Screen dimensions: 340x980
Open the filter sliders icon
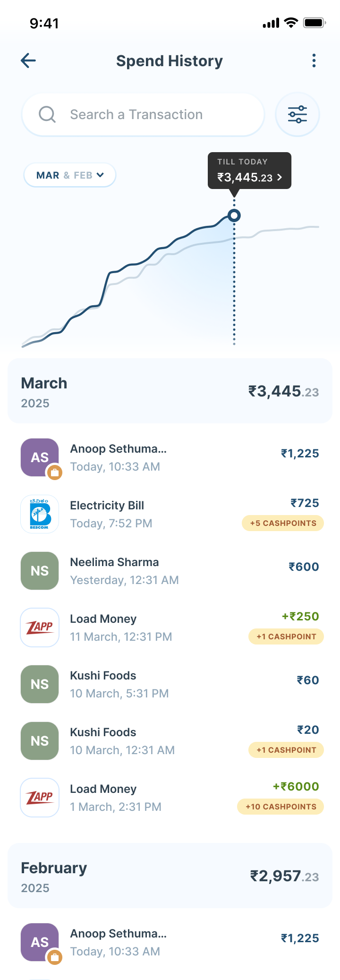coord(297,114)
